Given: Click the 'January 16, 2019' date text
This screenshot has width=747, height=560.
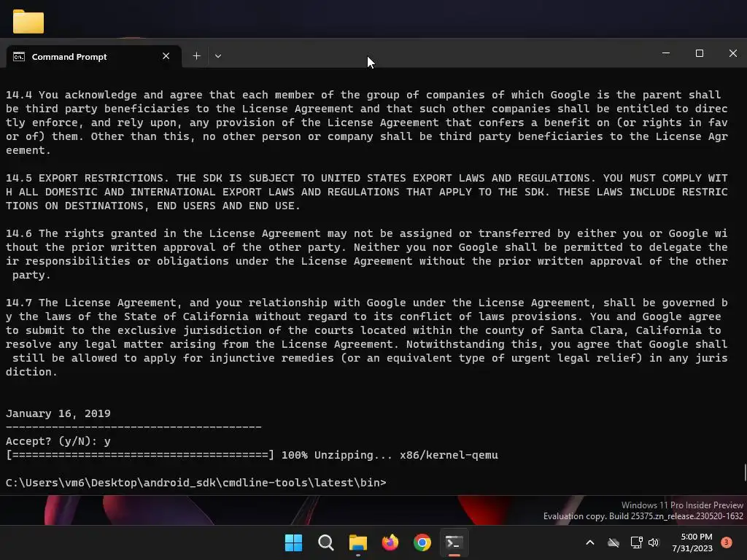Looking at the screenshot, I should click(x=58, y=413).
